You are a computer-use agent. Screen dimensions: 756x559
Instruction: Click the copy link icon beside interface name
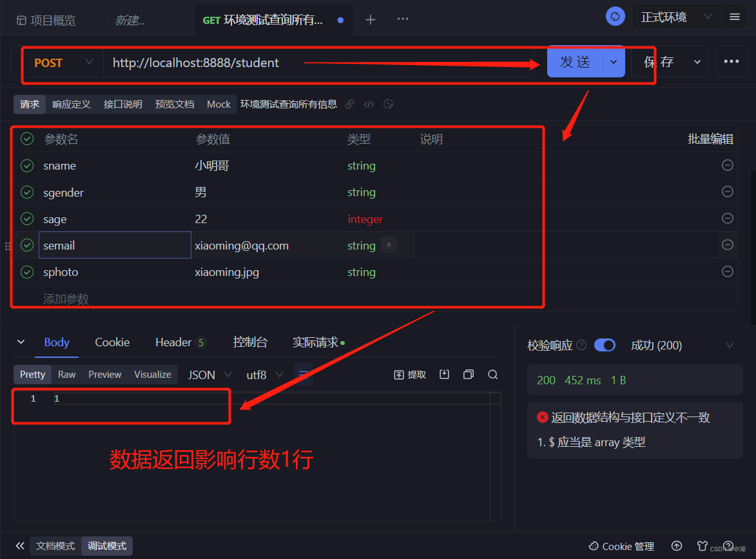click(x=349, y=104)
